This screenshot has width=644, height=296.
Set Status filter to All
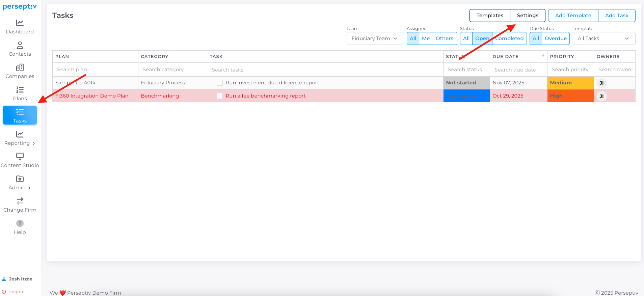(466, 38)
